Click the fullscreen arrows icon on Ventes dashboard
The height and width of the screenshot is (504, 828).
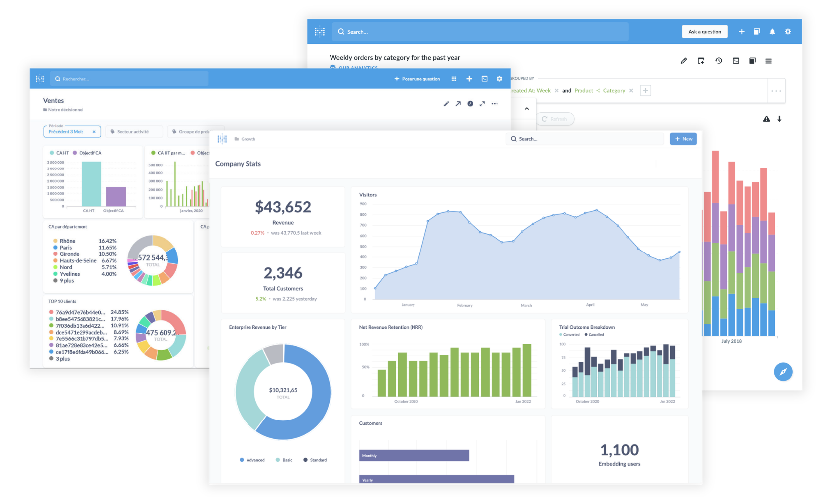[x=482, y=104]
